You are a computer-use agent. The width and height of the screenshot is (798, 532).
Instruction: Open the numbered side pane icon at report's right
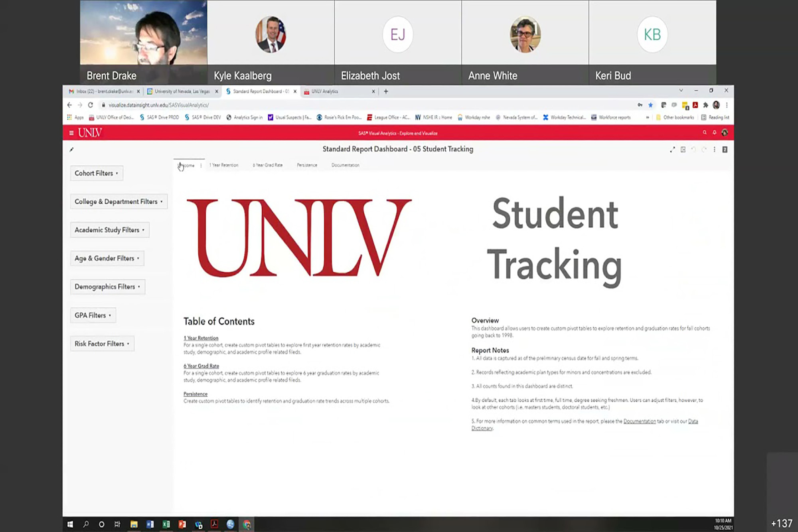(725, 150)
